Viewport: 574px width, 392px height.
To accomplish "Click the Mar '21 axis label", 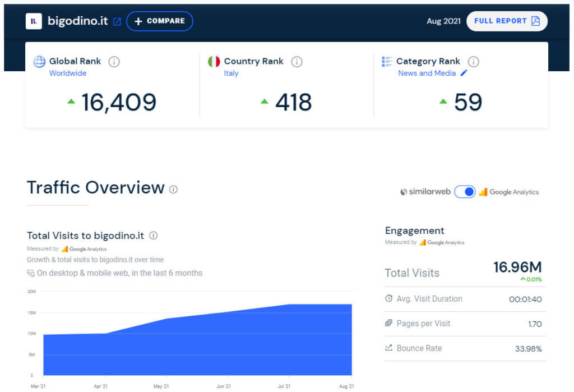I will pos(38,386).
